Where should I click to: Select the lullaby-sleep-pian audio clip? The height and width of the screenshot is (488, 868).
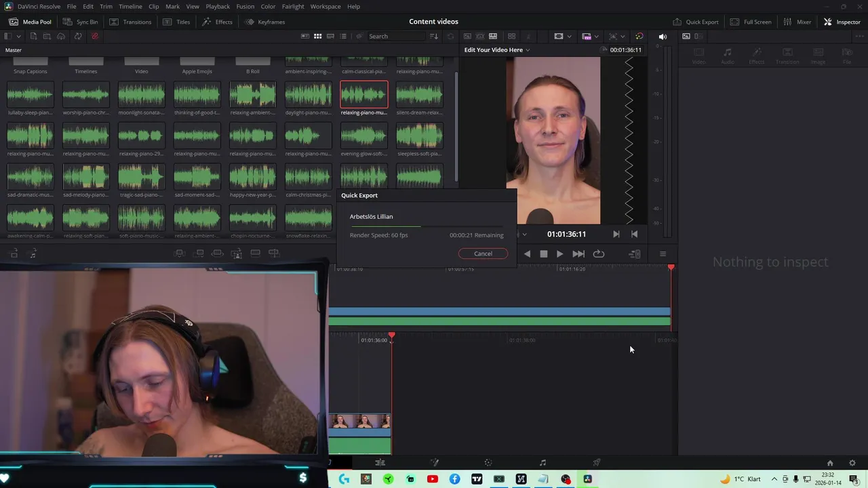[x=30, y=95]
